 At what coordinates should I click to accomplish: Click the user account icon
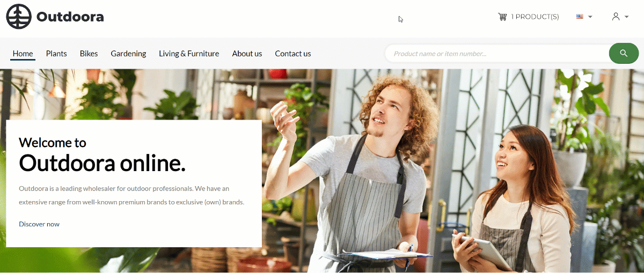pos(616,17)
